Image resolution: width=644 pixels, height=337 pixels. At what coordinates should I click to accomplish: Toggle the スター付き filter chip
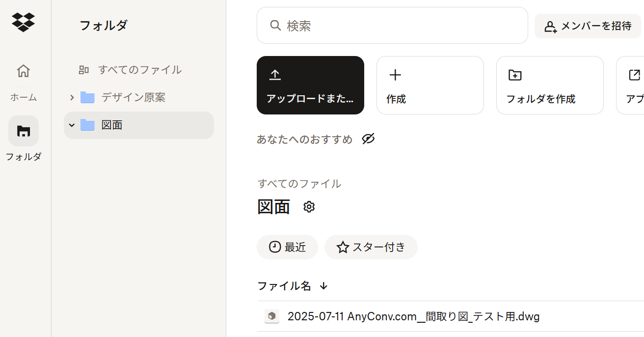tap(371, 247)
